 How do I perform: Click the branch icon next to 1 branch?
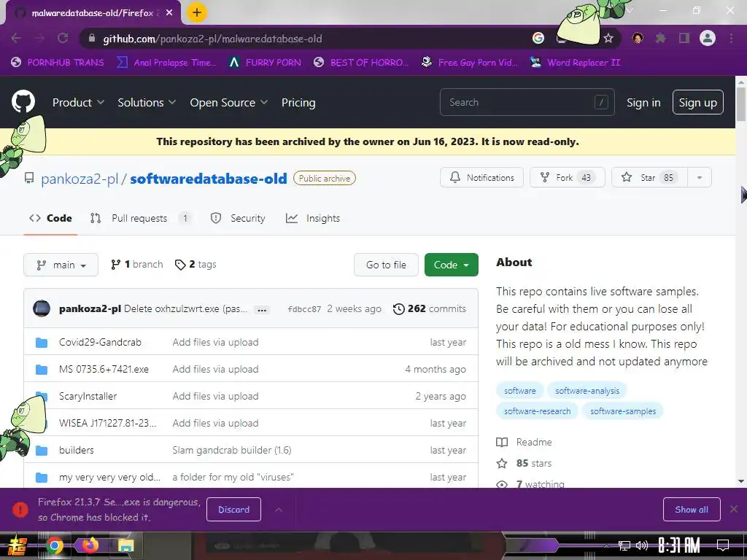[x=115, y=265]
